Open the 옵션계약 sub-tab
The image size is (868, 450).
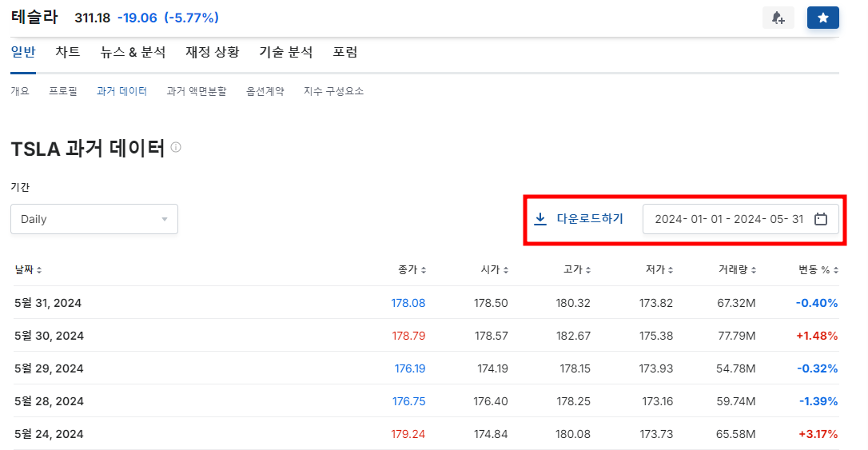[x=265, y=91]
